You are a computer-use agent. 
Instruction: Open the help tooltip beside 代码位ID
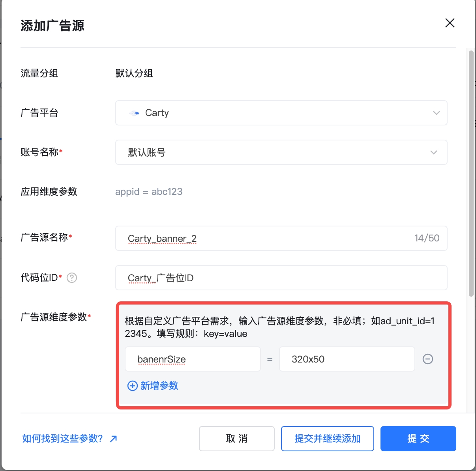[x=71, y=278]
